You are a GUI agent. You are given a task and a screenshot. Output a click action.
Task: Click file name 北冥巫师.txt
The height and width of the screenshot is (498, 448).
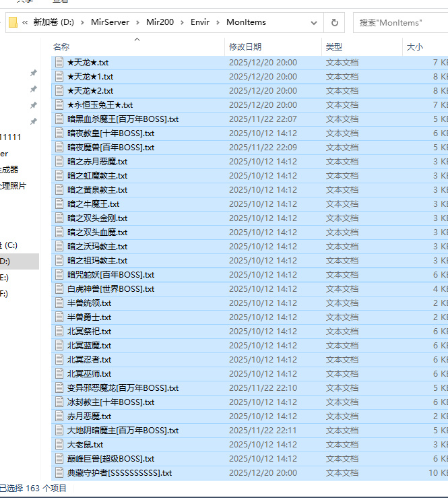pyautogui.click(x=89, y=374)
